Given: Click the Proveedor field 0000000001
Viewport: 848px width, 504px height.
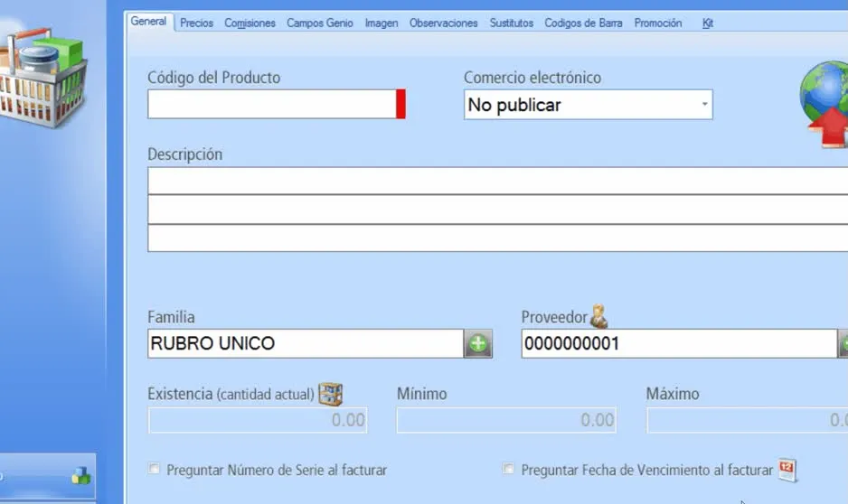Looking at the screenshot, I should [x=679, y=343].
